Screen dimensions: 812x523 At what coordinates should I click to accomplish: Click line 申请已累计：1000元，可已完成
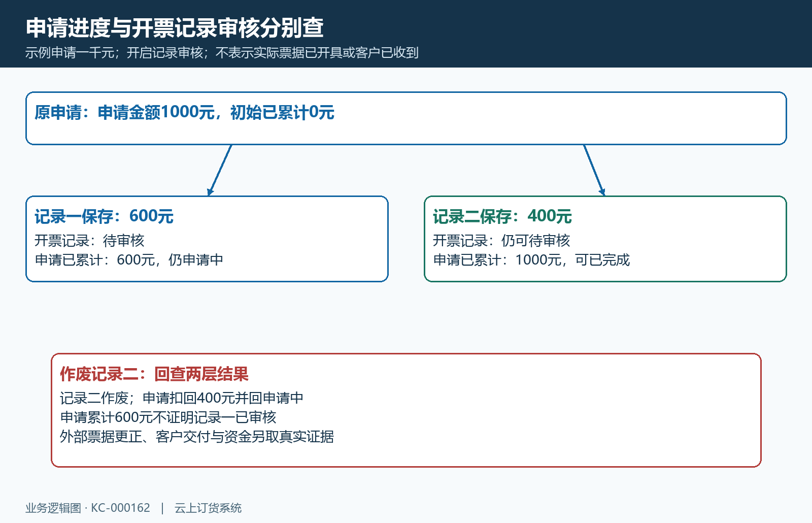click(531, 259)
